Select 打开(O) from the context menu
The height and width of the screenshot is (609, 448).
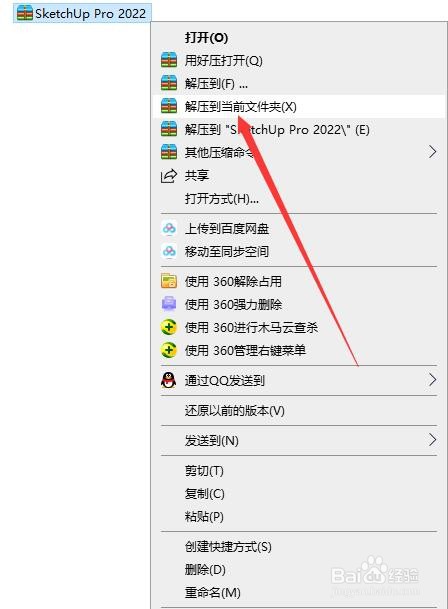206,37
